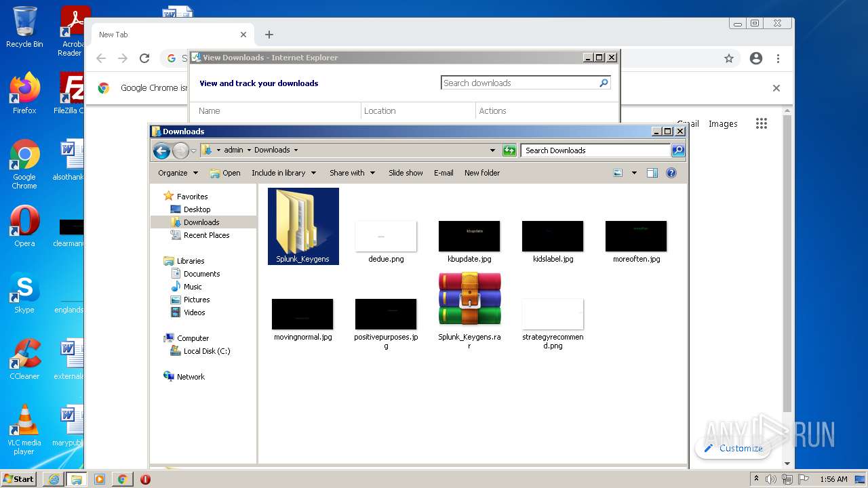Open Explorer Help question mark icon
Screen dimensions: 868x488
pos(671,173)
